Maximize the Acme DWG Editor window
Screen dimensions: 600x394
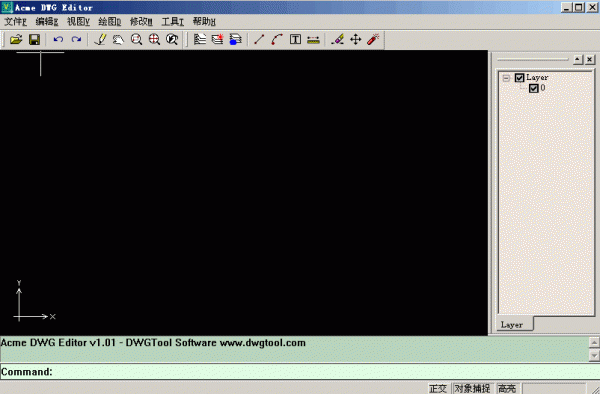(579, 7)
